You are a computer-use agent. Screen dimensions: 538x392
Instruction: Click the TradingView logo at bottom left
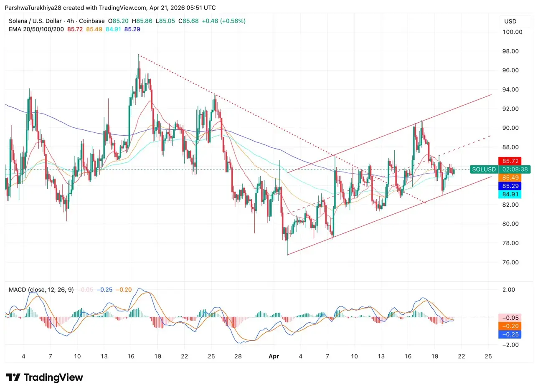(43, 377)
